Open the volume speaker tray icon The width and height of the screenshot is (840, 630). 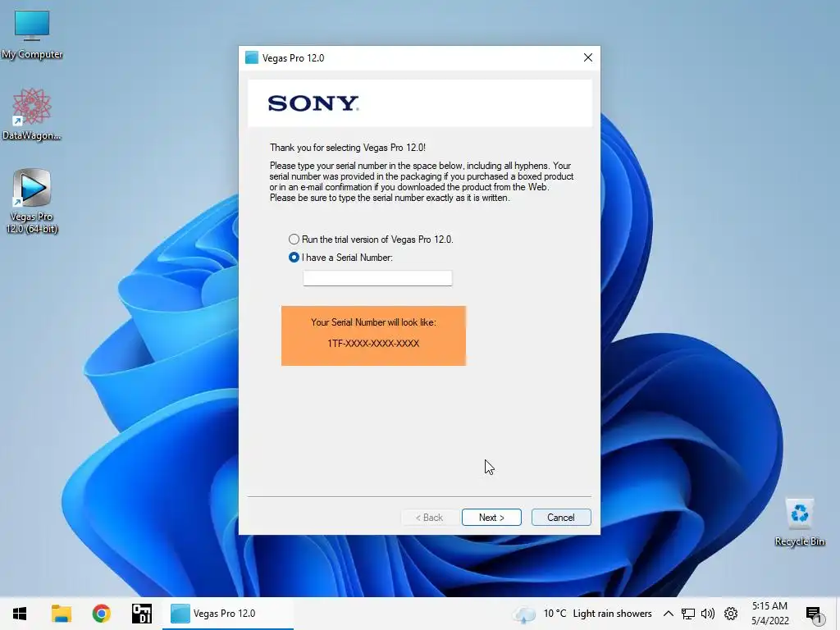[x=708, y=614]
